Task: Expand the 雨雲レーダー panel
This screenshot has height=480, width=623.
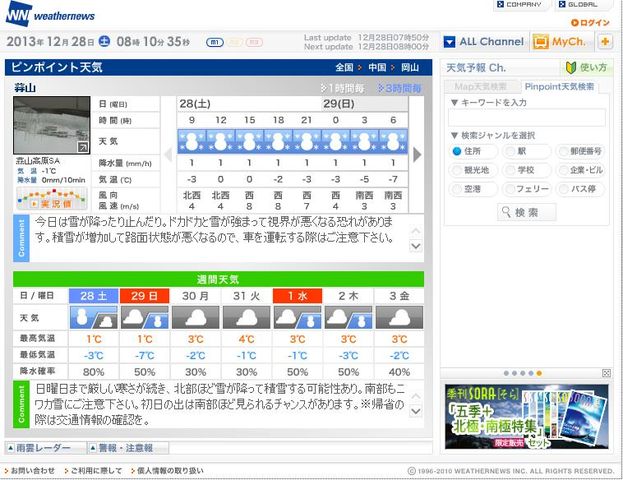Action: (x=44, y=448)
